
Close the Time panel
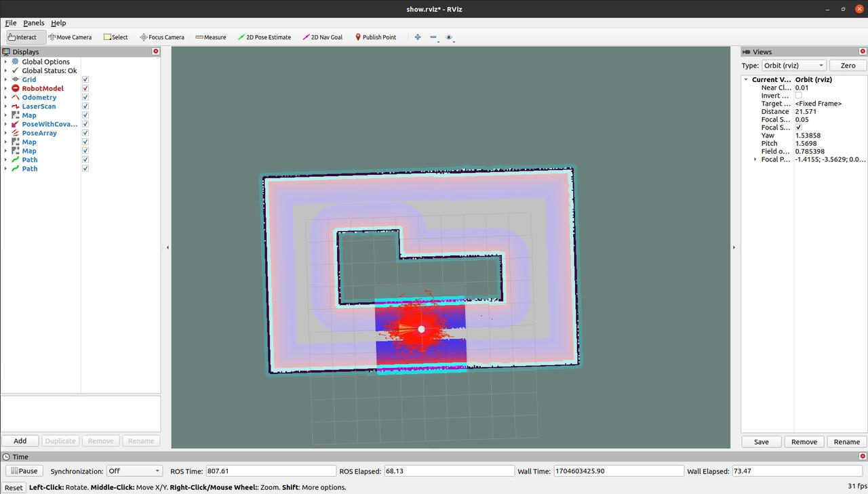point(863,457)
